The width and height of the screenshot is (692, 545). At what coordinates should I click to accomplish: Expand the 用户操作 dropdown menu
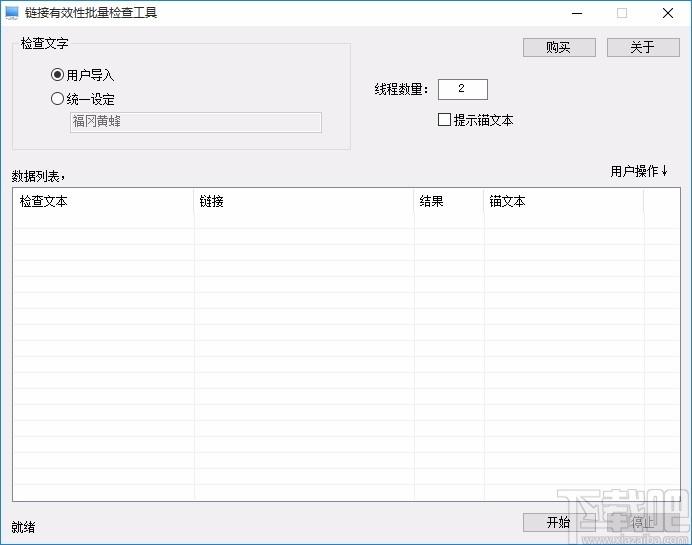pos(639,171)
